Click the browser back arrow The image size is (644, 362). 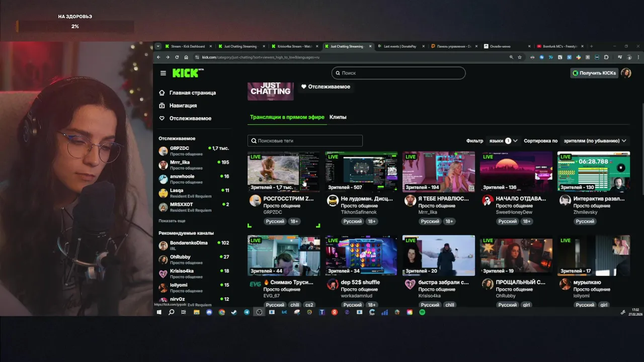(x=159, y=57)
